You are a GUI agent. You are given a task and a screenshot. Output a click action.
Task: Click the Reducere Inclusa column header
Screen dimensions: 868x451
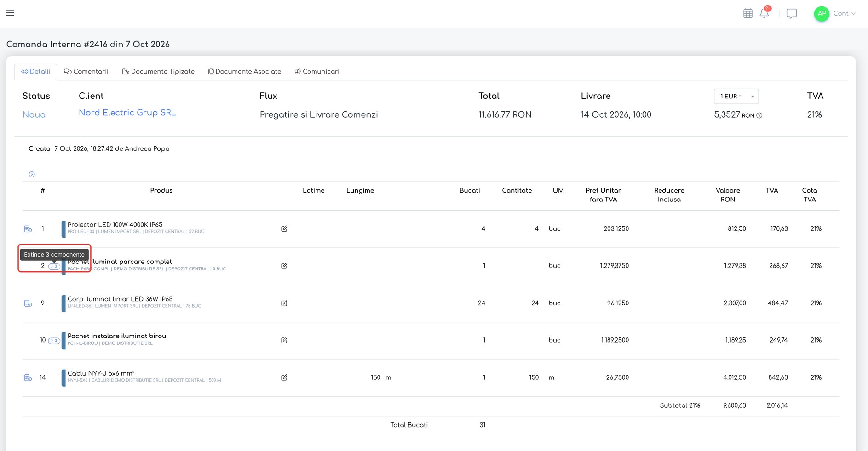(669, 195)
